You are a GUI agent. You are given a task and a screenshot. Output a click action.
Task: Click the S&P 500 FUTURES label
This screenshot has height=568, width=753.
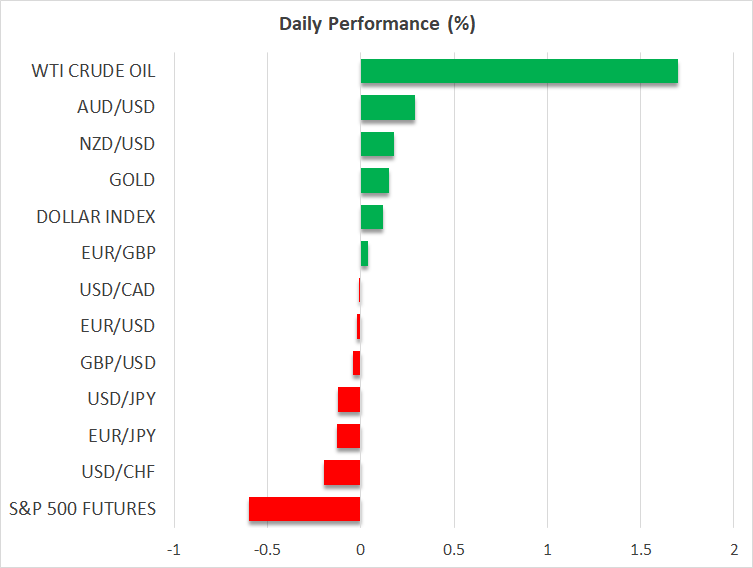coord(81,509)
